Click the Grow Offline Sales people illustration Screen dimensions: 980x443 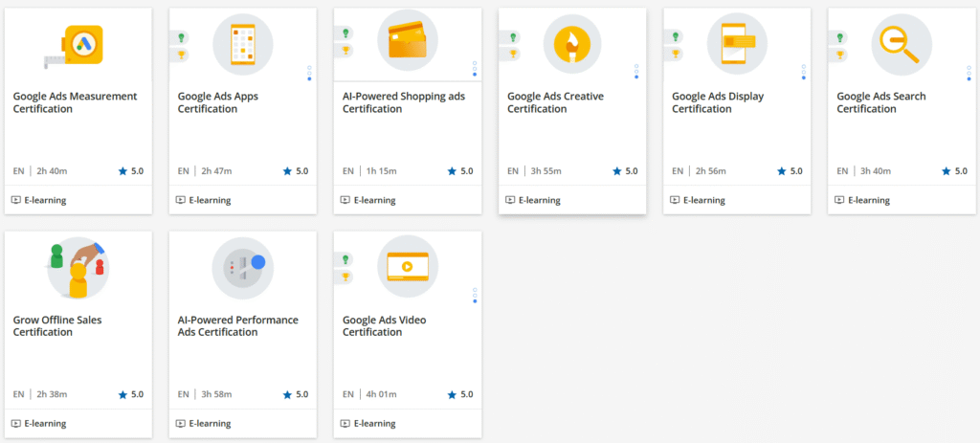click(x=78, y=267)
